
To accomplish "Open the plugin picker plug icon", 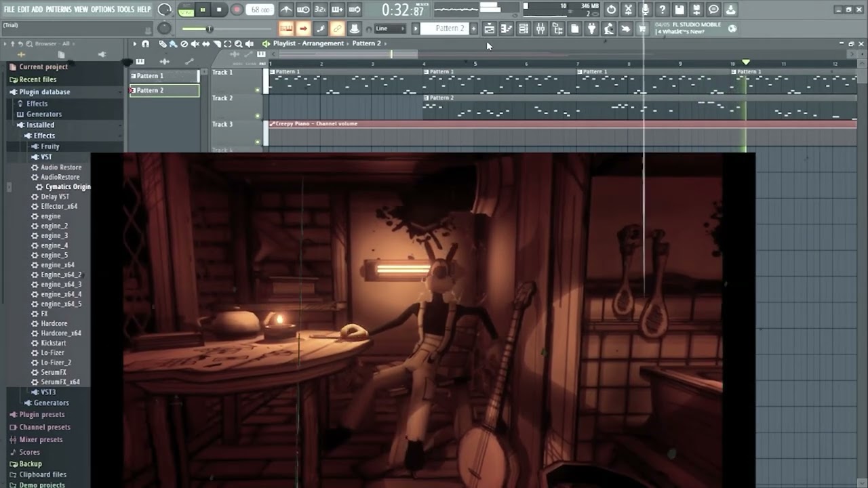I will (x=591, y=28).
